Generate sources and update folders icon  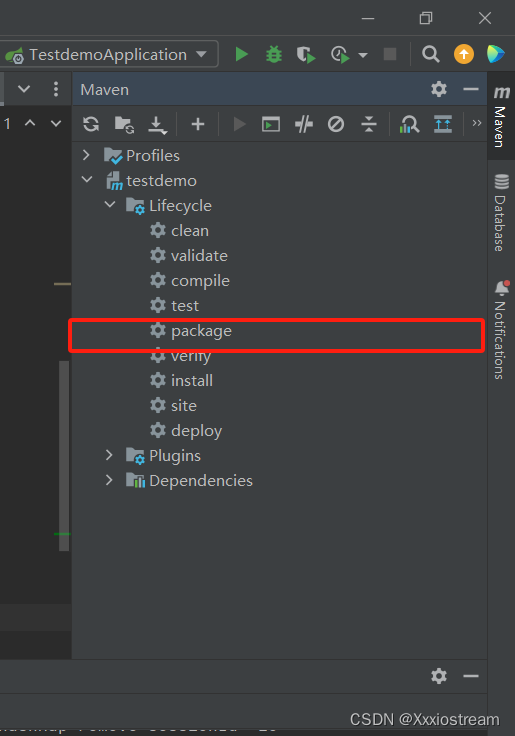pyautogui.click(x=124, y=124)
